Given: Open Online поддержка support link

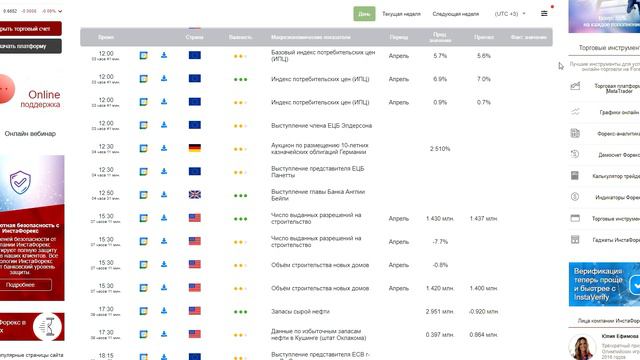Looking at the screenshot, I should pyautogui.click(x=40, y=99).
